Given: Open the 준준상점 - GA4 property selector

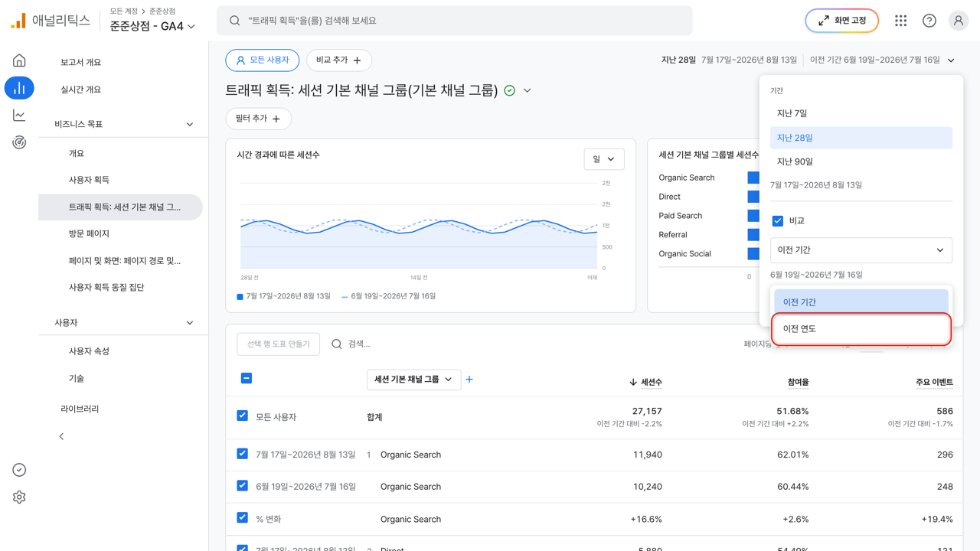Looking at the screenshot, I should [x=152, y=26].
